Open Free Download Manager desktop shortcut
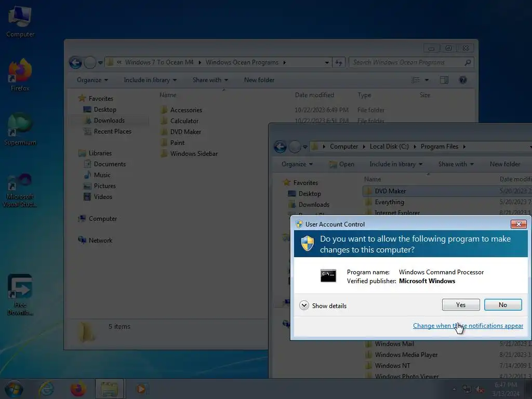 (20, 295)
